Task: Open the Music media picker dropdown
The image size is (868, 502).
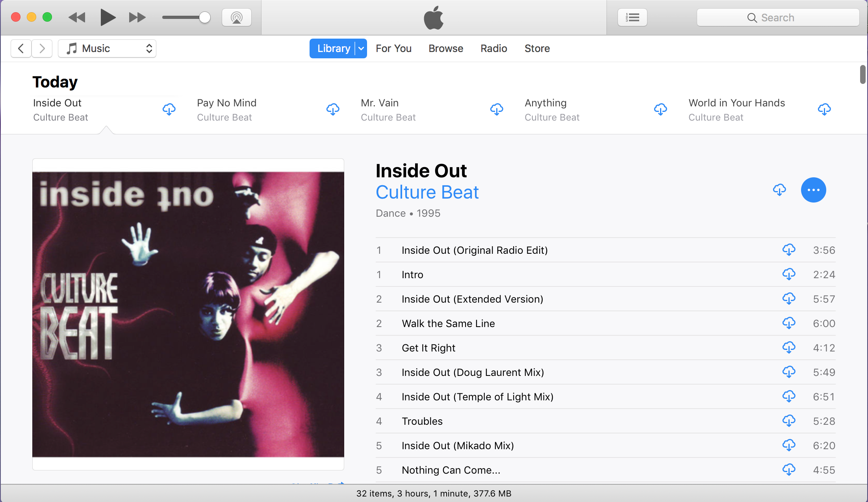Action: 107,48
